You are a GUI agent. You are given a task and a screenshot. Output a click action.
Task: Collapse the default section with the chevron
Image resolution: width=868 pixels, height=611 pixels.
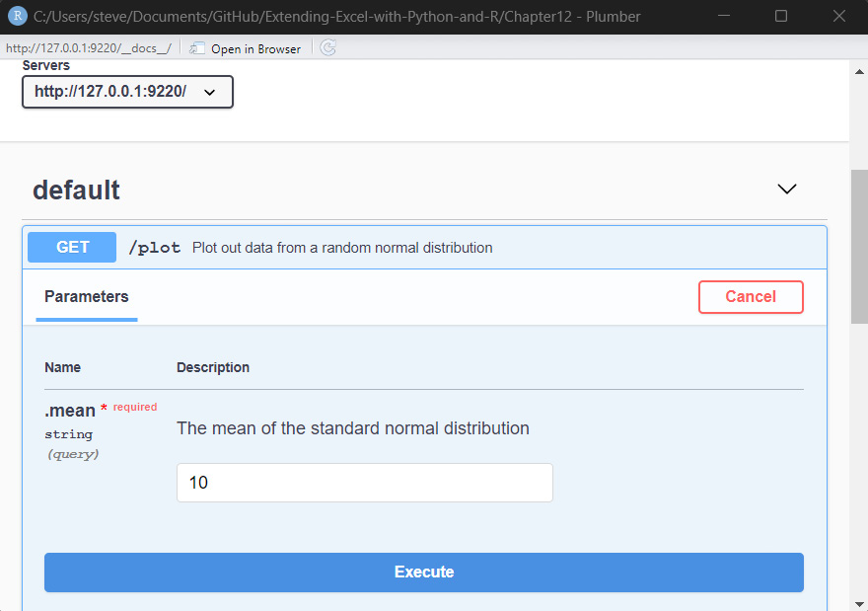pyautogui.click(x=787, y=189)
